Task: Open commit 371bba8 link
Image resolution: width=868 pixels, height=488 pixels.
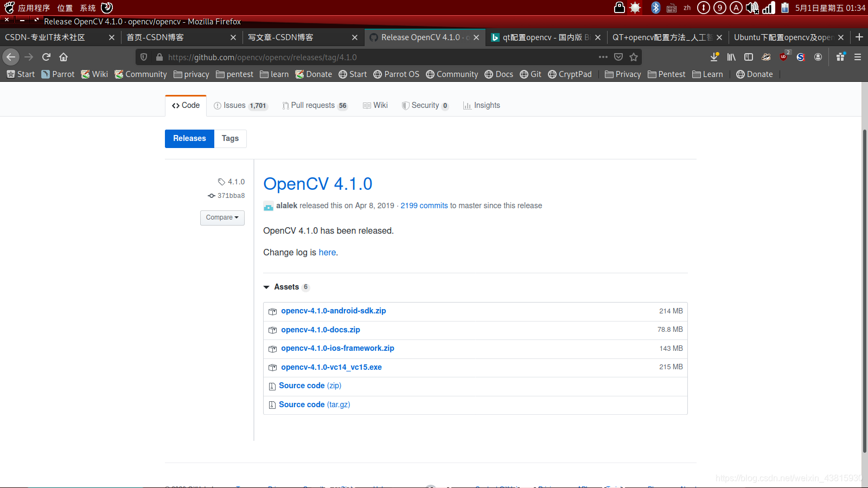Action: [x=226, y=196]
